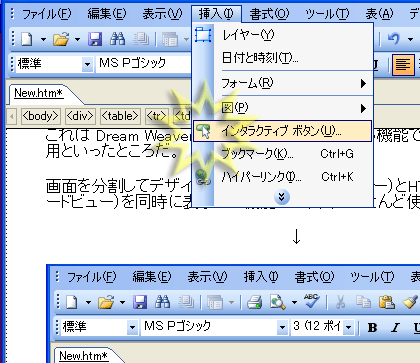420x363 pixels.
Task: Open 表(A) menu in top window
Action: click(x=379, y=14)
